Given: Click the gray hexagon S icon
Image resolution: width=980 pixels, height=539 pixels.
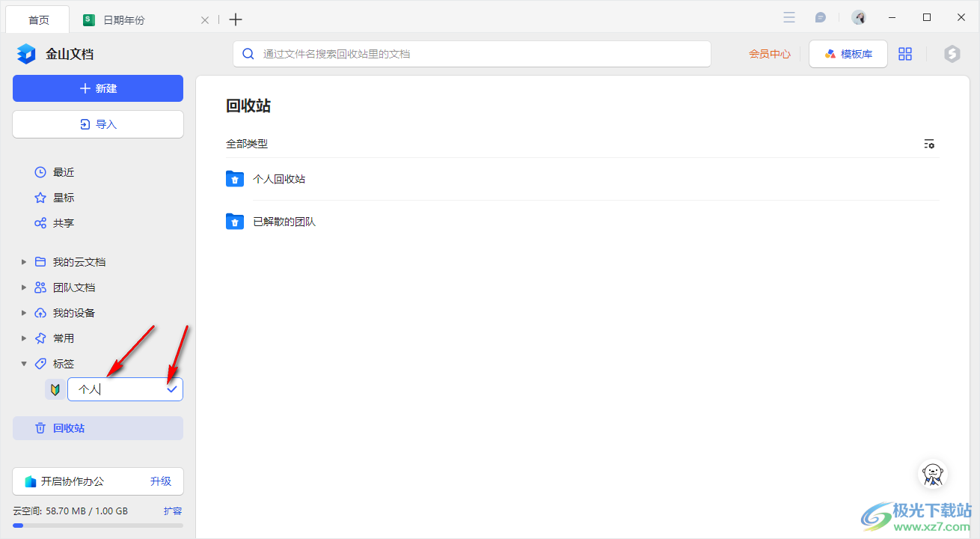Looking at the screenshot, I should (952, 54).
